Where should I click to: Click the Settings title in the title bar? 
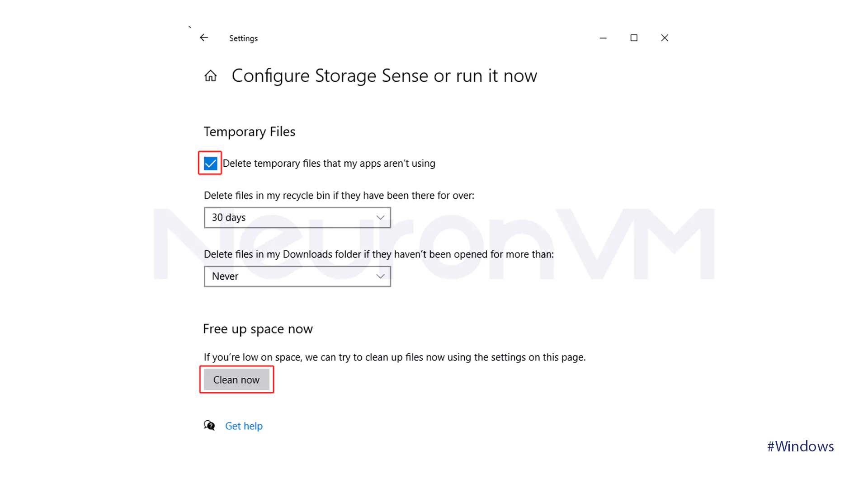click(243, 38)
